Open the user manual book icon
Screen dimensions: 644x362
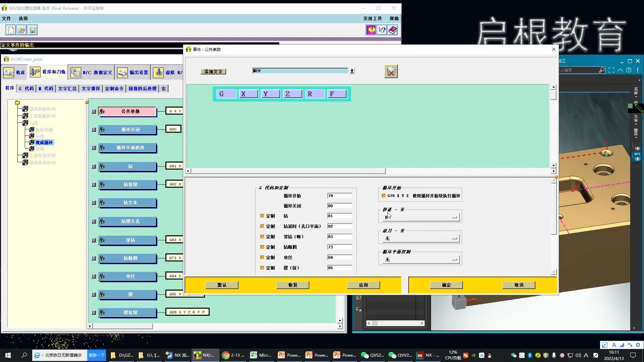coord(393,30)
